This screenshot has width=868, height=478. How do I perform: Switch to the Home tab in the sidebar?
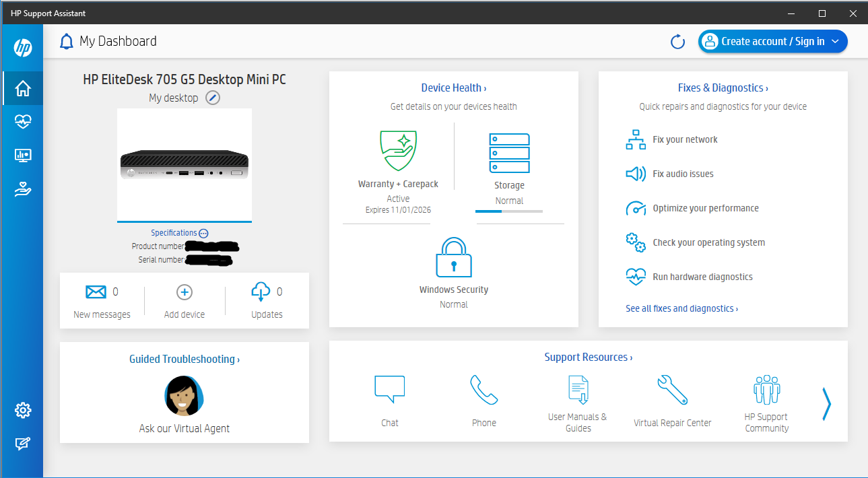pyautogui.click(x=22, y=88)
